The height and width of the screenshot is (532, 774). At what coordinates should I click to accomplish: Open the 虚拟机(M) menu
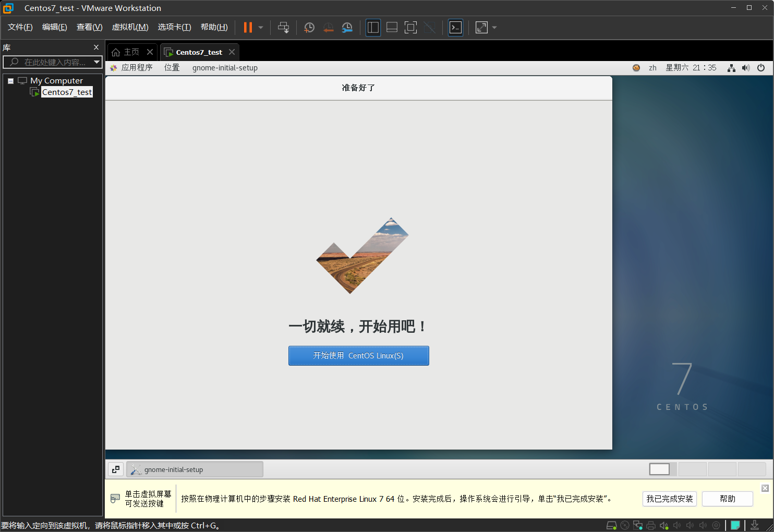coord(130,27)
